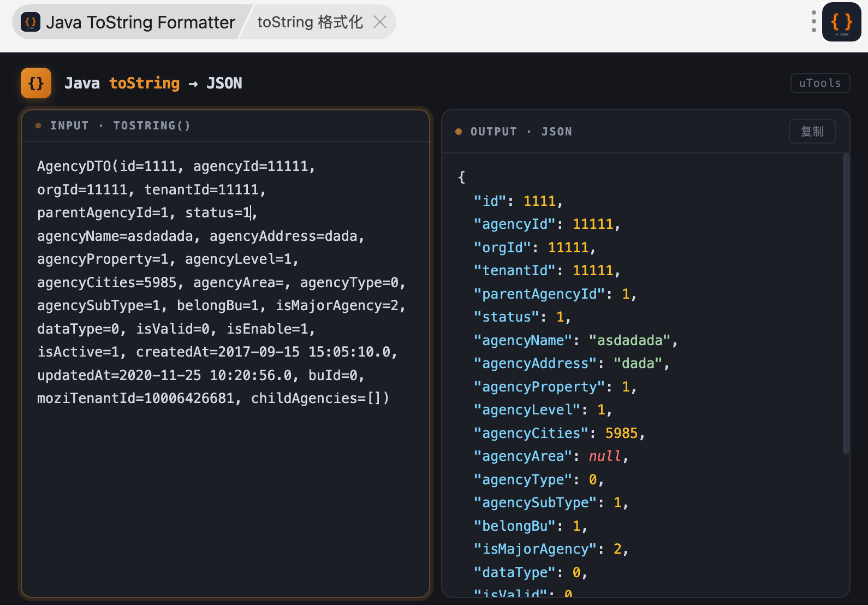Click the "agencyAddress": "dada" output line
868x605 pixels.
(572, 363)
